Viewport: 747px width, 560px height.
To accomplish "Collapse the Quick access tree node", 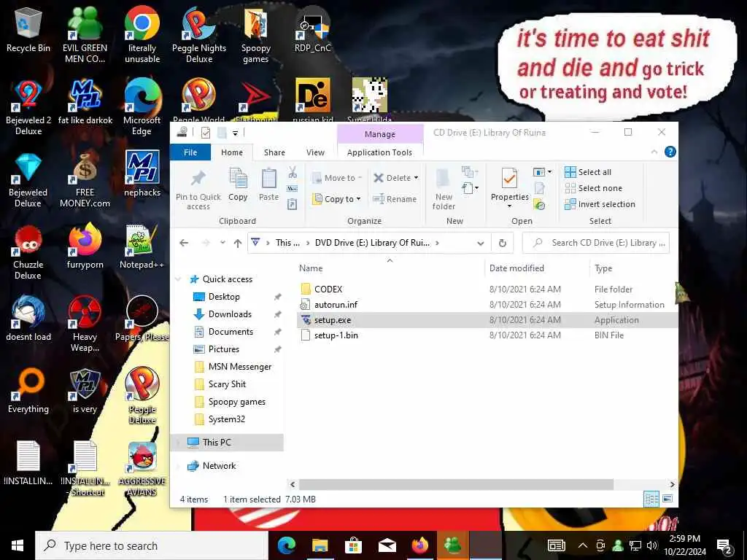I will (x=178, y=279).
